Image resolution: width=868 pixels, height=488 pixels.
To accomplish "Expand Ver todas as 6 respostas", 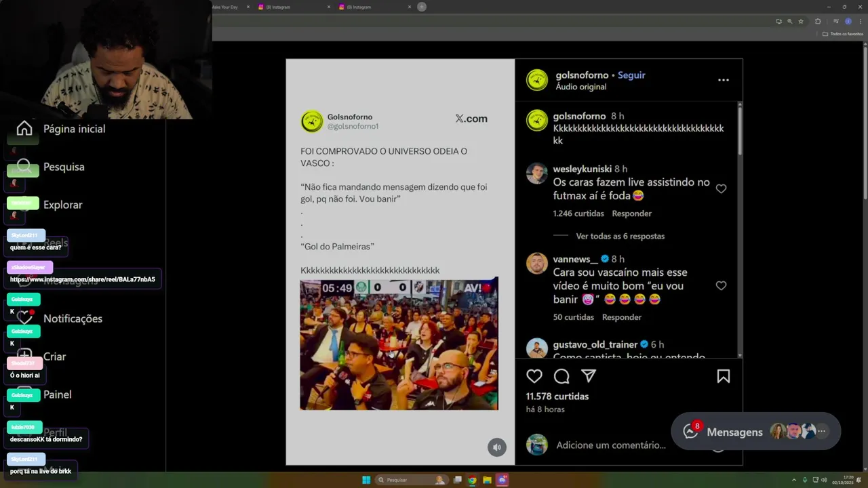I will click(x=620, y=236).
